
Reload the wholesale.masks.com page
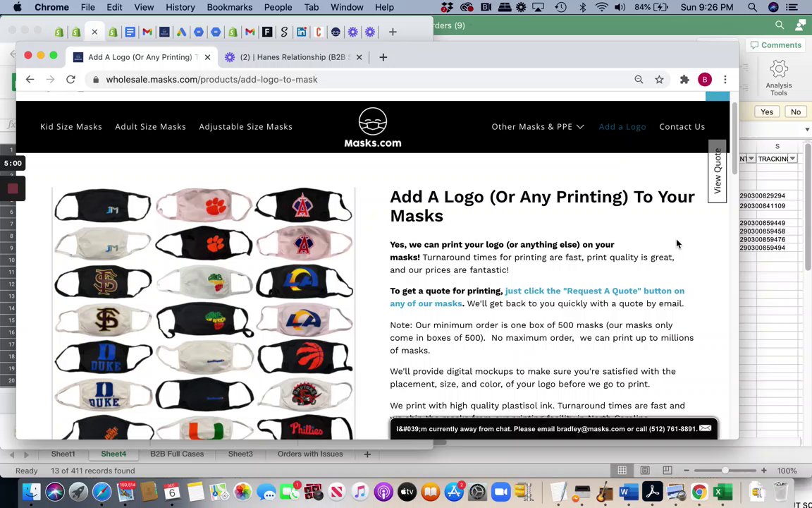(70, 79)
